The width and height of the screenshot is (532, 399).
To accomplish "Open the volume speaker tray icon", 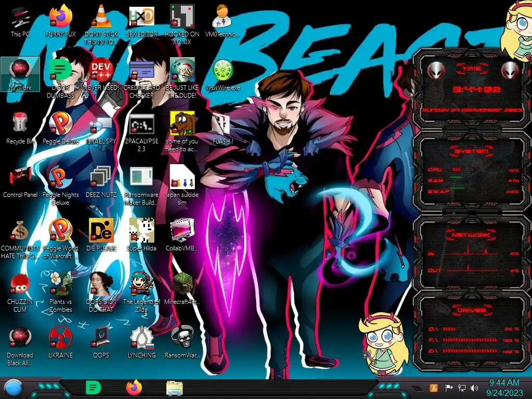I will pos(474,388).
